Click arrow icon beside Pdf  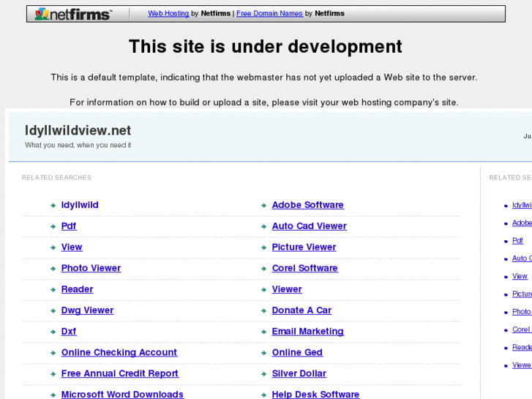click(x=53, y=226)
